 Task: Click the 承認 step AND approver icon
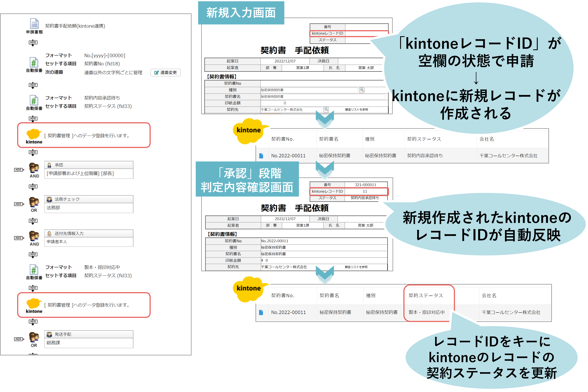[x=34, y=168]
